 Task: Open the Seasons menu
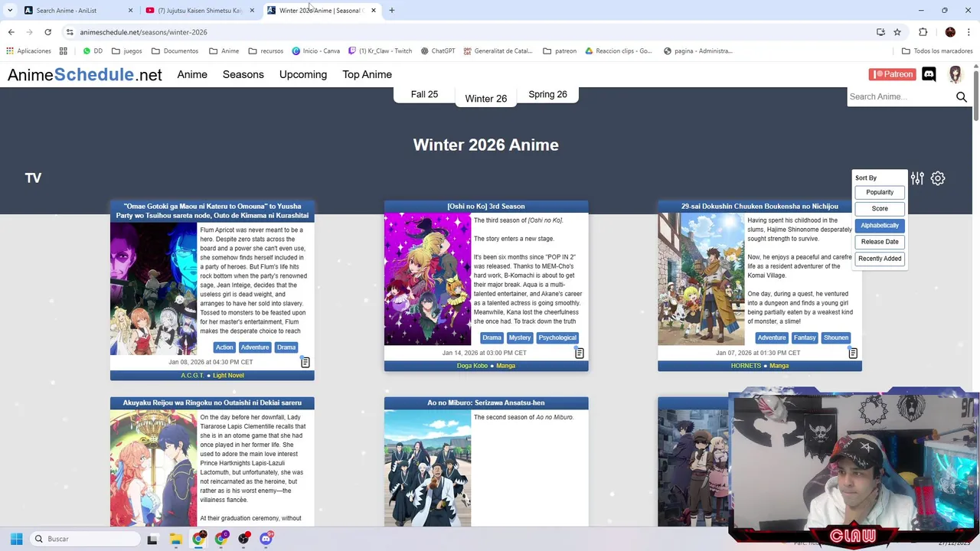click(243, 74)
